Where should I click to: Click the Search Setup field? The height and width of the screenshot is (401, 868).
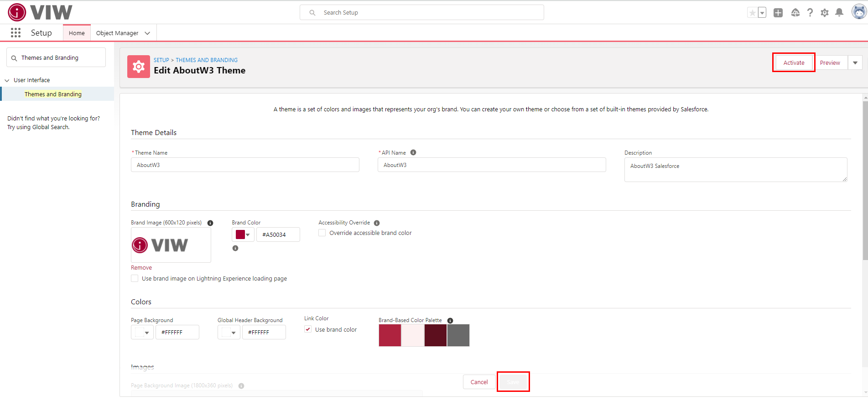422,13
